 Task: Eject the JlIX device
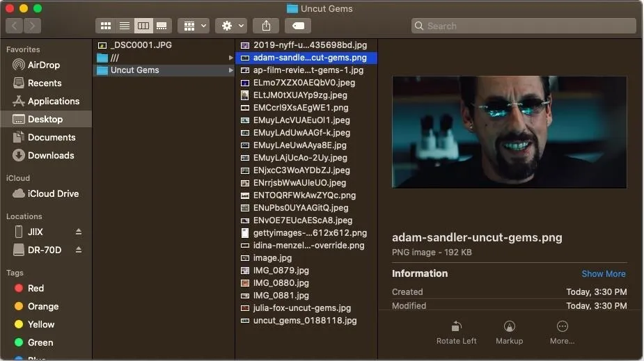coord(79,232)
